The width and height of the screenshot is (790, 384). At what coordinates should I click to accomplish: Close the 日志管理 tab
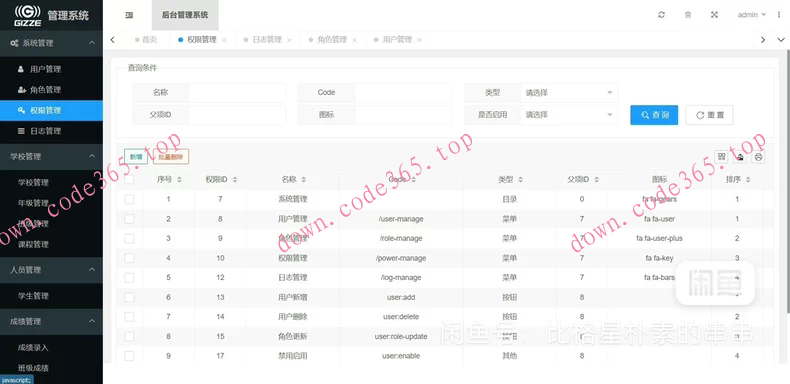point(289,40)
